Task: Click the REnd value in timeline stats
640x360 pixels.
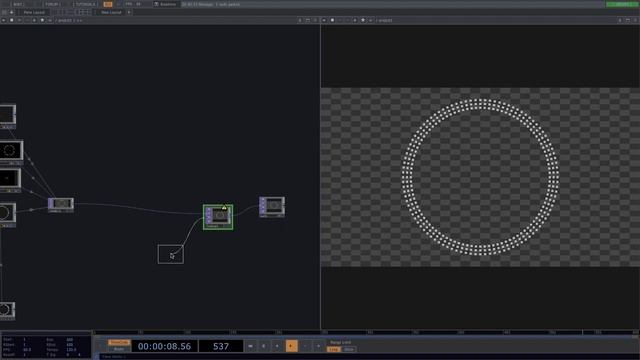Action: pyautogui.click(x=70, y=345)
